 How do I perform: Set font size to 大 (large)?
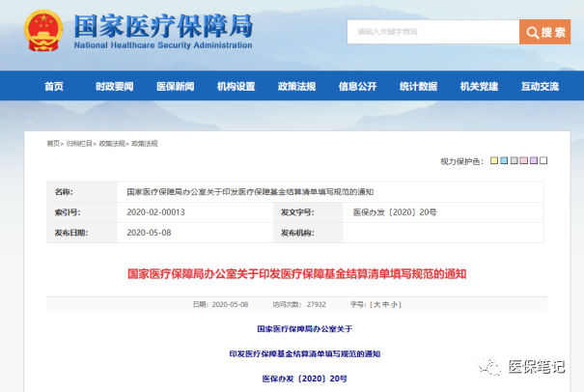pyautogui.click(x=376, y=305)
